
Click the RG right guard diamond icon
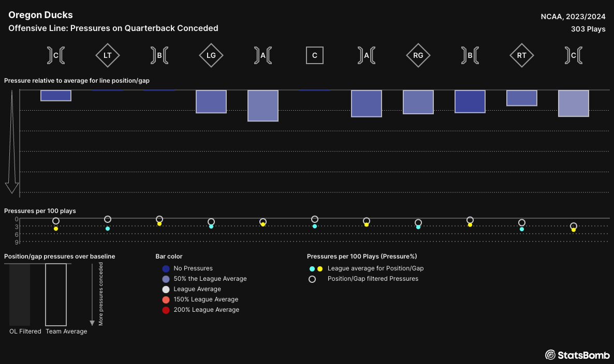(x=418, y=55)
